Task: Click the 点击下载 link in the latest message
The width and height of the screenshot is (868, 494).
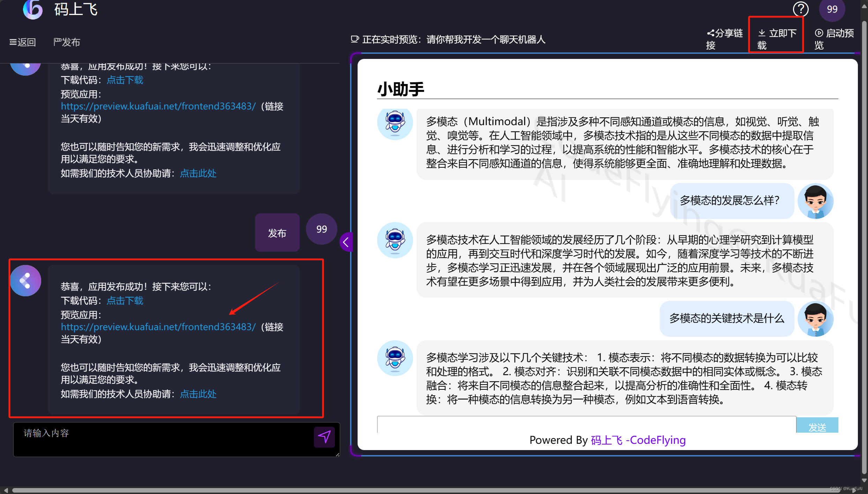Action: tap(125, 301)
